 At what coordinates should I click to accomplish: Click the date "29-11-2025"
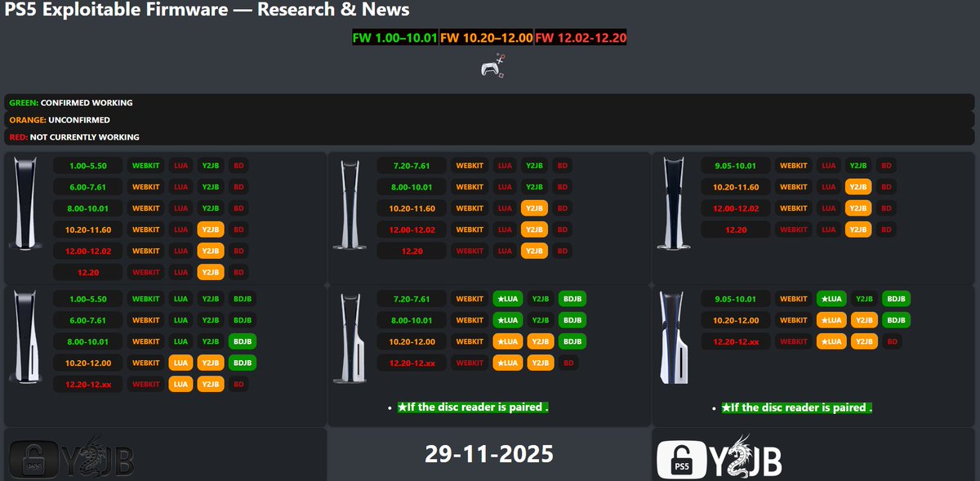tap(489, 453)
